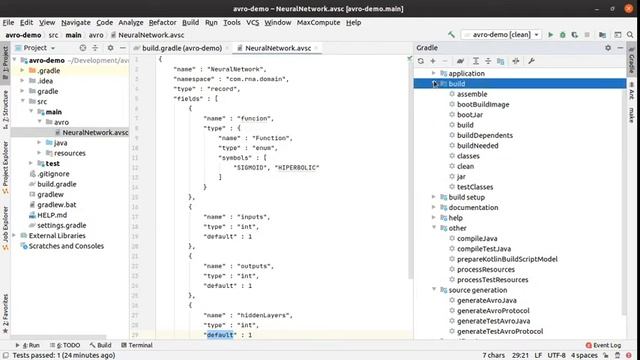Select the generateAvroJava Gradle task

coord(487,300)
